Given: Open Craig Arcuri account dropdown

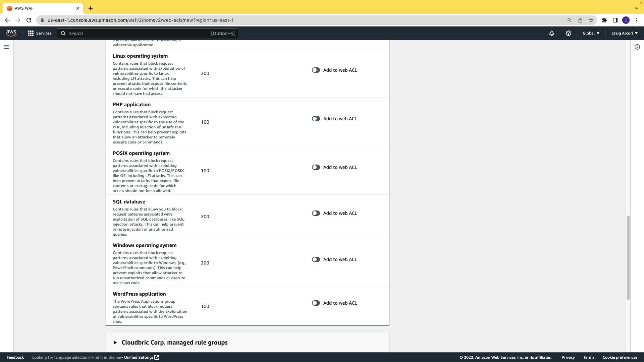Looking at the screenshot, I should (624, 33).
